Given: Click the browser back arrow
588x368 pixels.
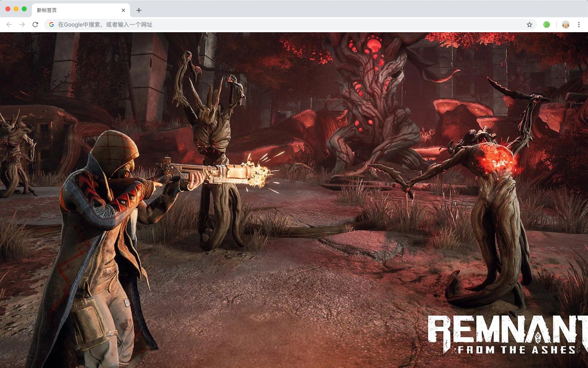Looking at the screenshot, I should [9, 24].
